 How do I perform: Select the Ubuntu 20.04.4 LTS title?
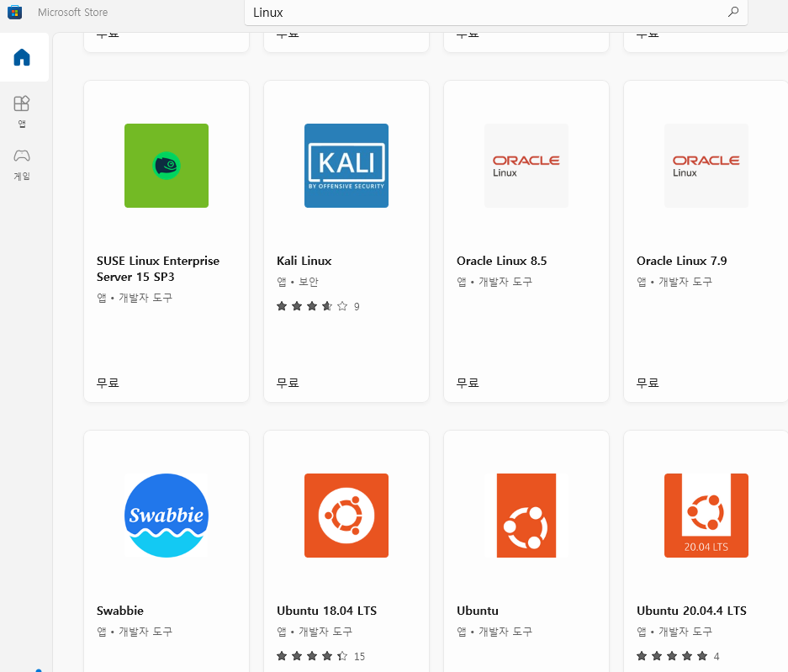pos(691,611)
